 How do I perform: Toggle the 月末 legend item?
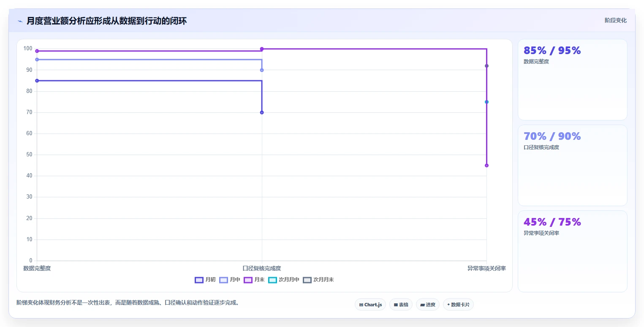(254, 280)
